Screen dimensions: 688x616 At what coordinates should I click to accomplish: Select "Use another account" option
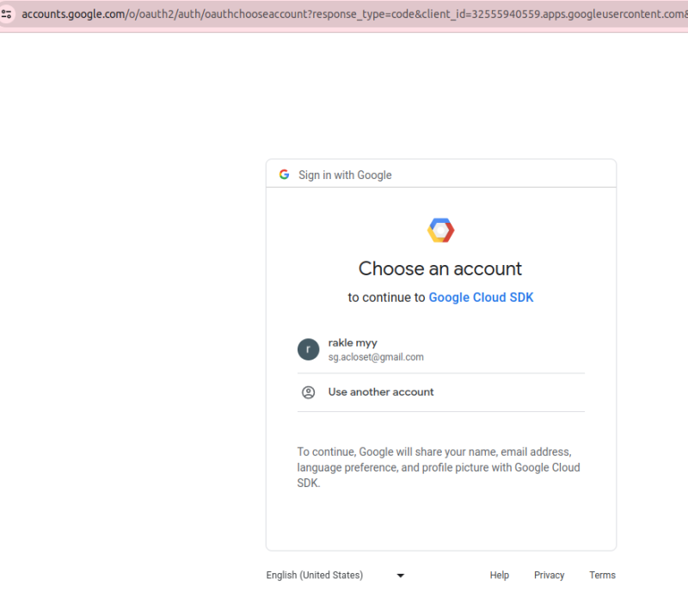pyautogui.click(x=381, y=392)
